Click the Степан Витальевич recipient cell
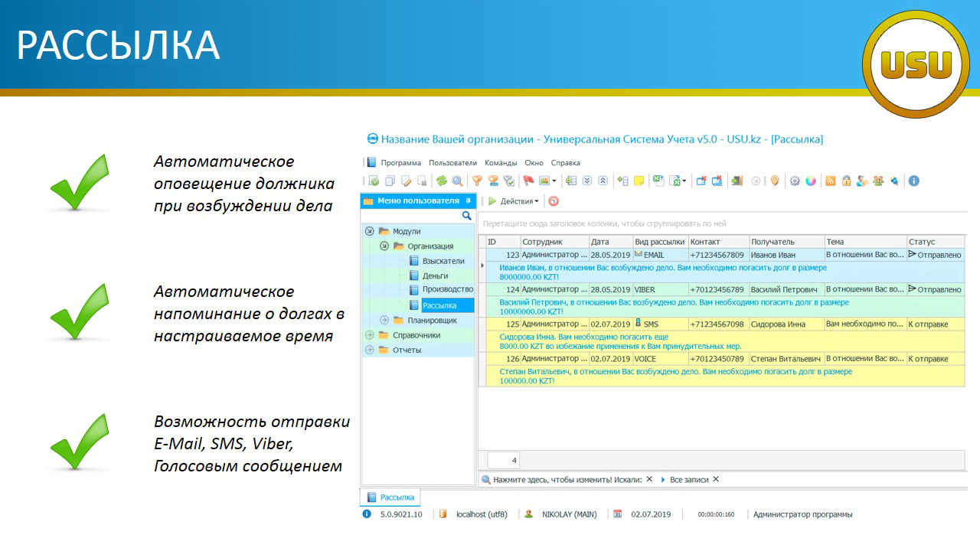This screenshot has width=980, height=551. point(786,359)
